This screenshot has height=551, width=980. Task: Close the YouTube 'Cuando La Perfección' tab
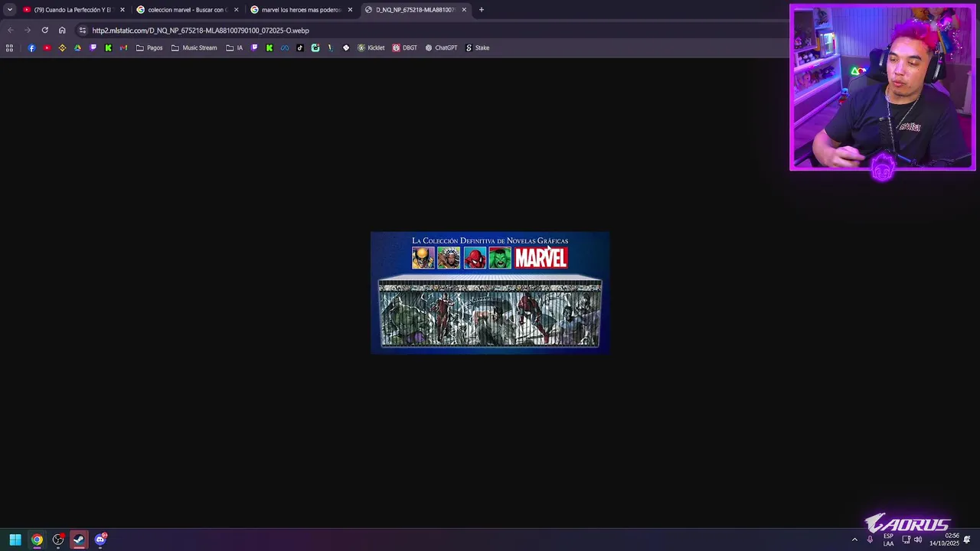point(122,10)
